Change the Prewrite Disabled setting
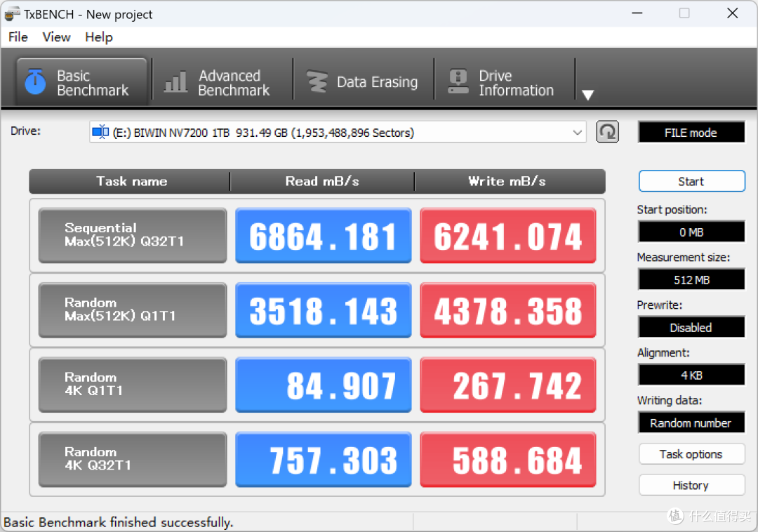 [691, 328]
